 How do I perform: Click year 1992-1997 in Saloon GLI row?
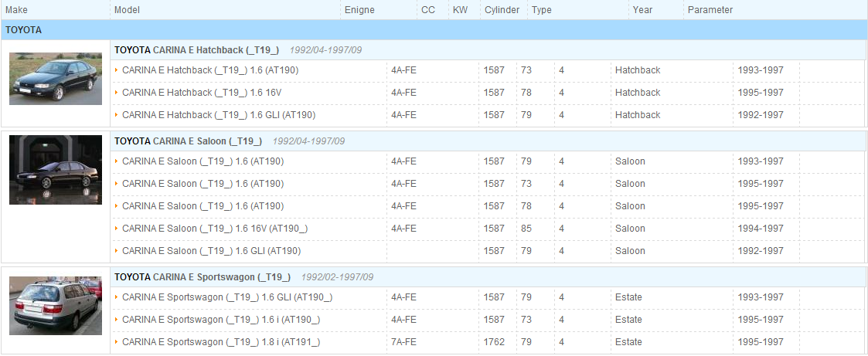pyautogui.click(x=761, y=251)
